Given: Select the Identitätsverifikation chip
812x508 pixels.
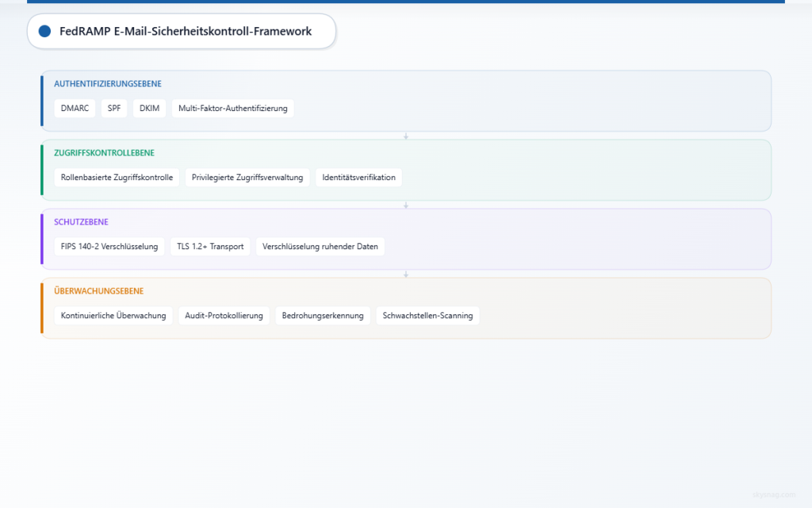Looking at the screenshot, I should point(358,177).
